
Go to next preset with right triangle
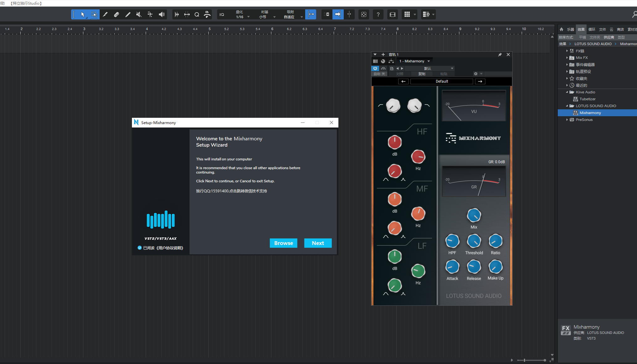402,68
